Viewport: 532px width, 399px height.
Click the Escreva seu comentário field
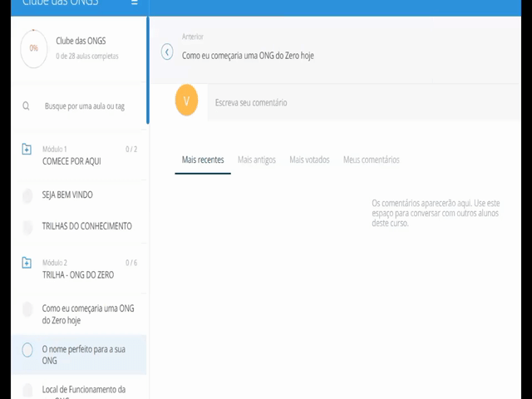click(x=332, y=102)
